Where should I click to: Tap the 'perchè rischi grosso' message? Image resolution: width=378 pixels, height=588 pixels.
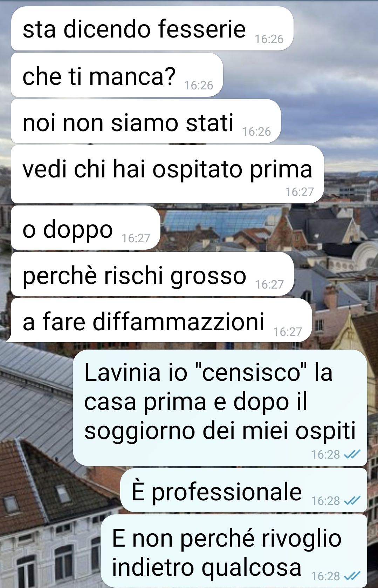(152, 274)
